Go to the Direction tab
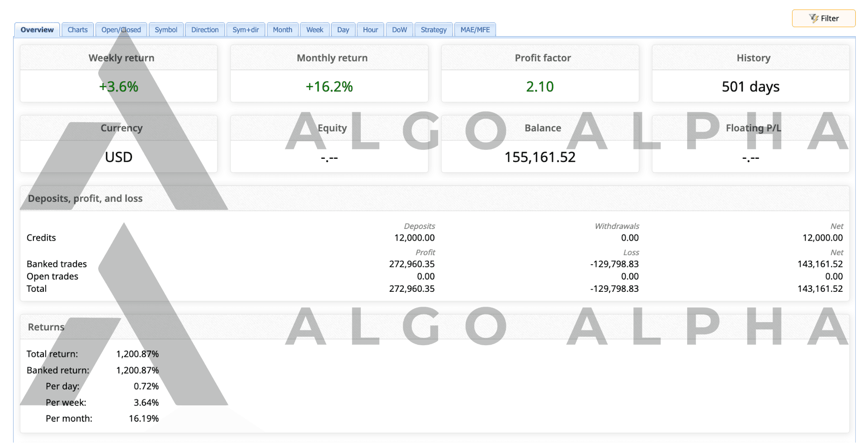 205,30
